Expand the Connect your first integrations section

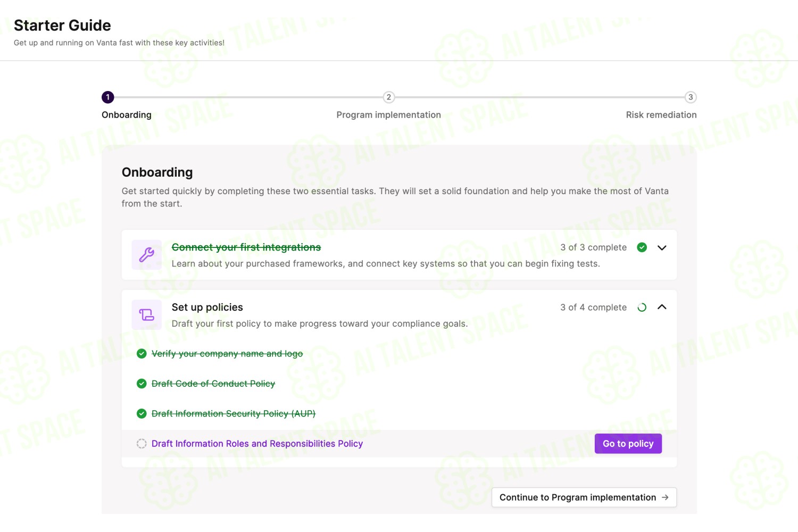coord(662,247)
